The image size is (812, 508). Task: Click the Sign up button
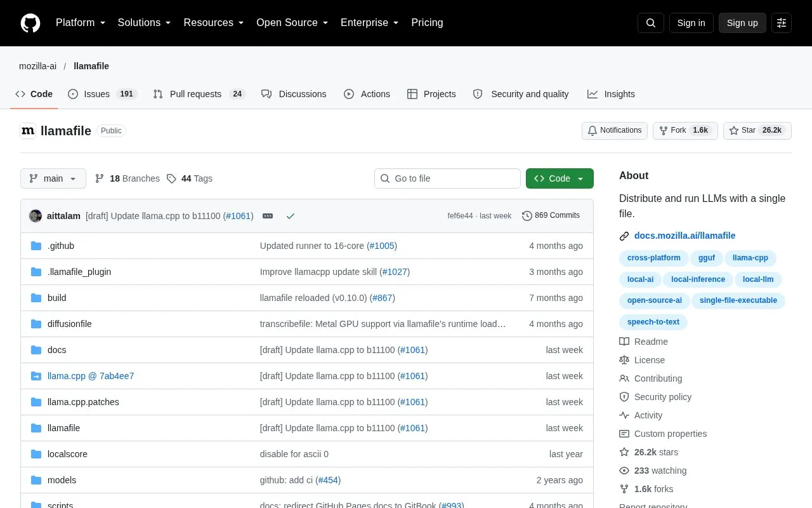click(742, 23)
